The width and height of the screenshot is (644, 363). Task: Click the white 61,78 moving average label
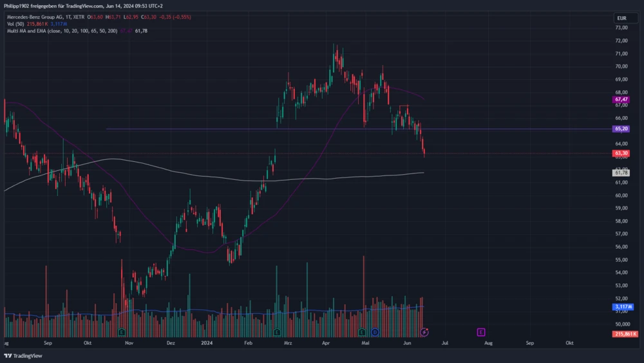[x=621, y=173]
